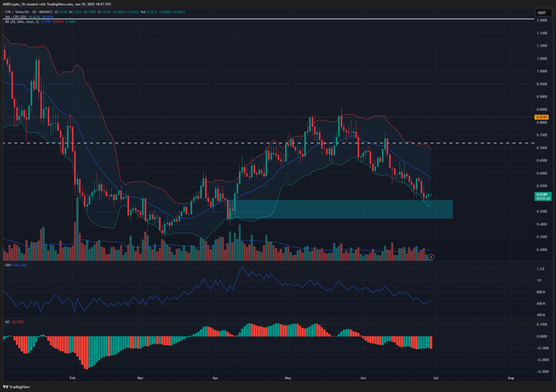Click the 1.0000 price scale level
This screenshot has height=392, width=556.
pyautogui.click(x=542, y=72)
